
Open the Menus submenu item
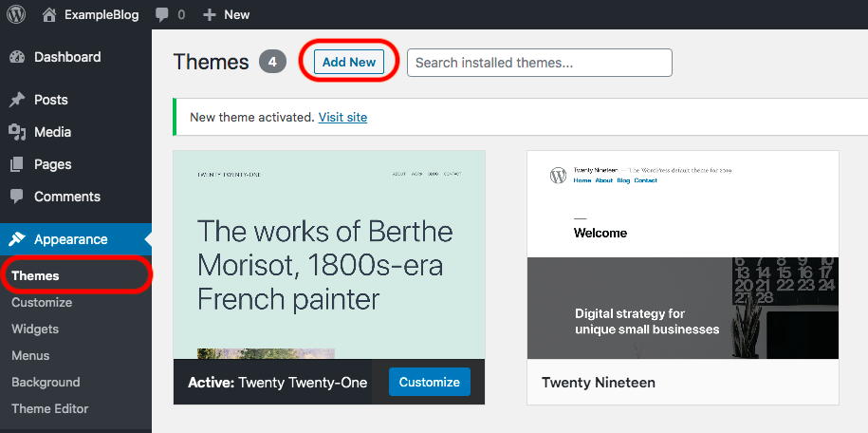click(x=30, y=356)
